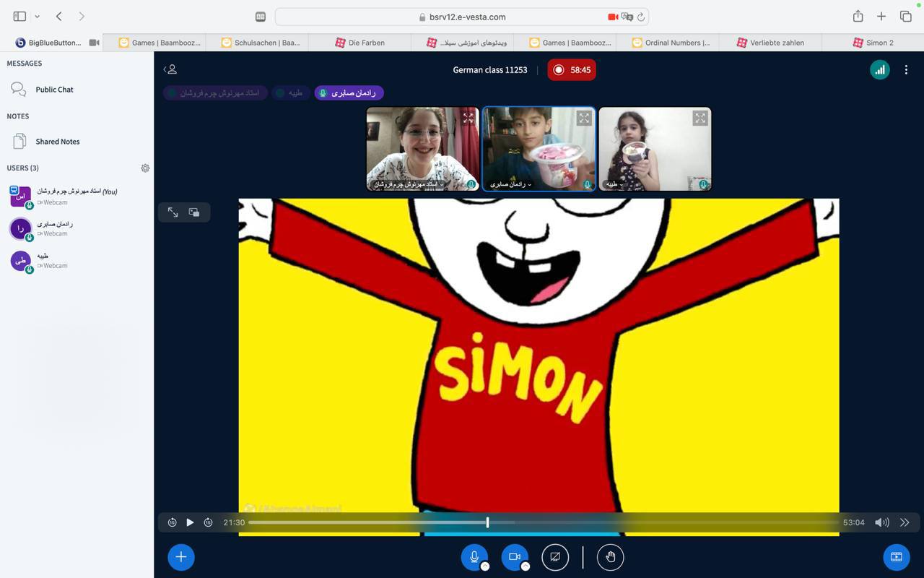Image resolution: width=924 pixels, height=578 pixels.
Task: Play the shared video
Action: (x=190, y=522)
